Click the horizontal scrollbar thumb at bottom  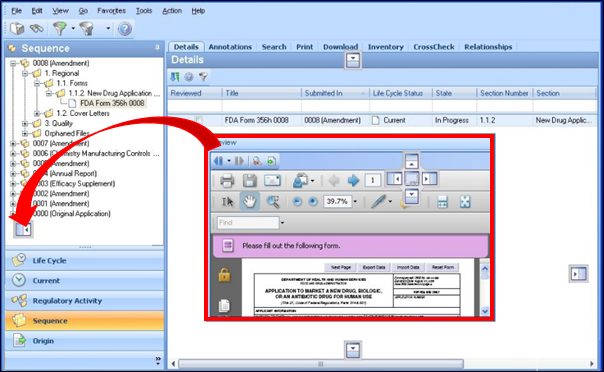(320, 364)
